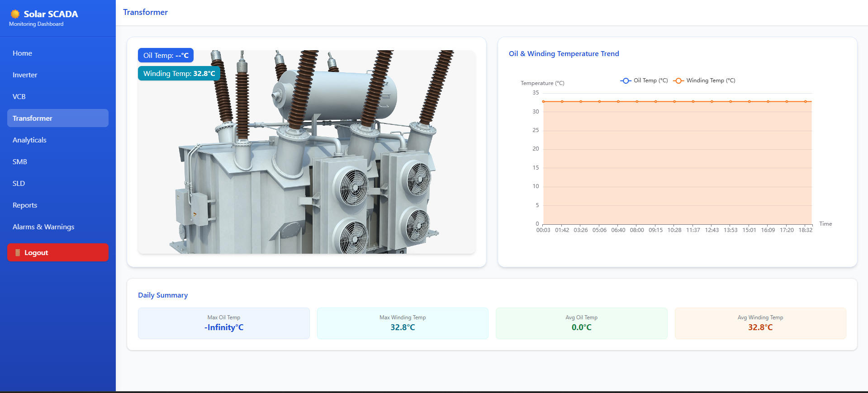The image size is (868, 393).
Task: Navigate to the Inverter page
Action: [25, 75]
